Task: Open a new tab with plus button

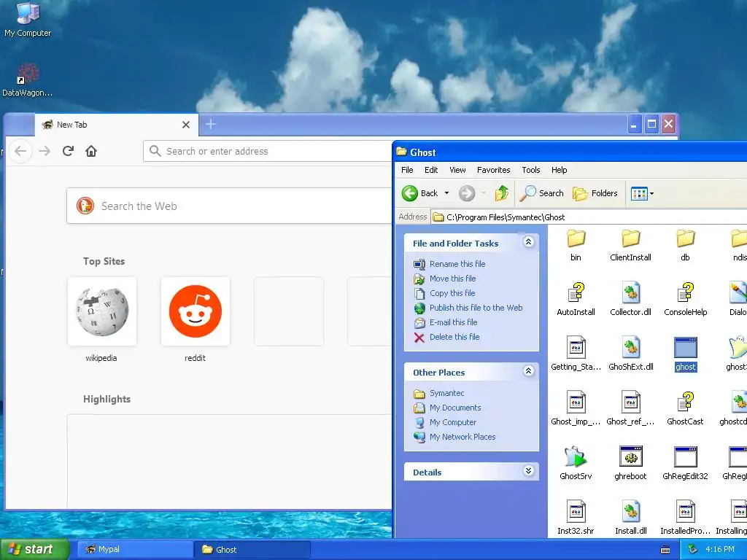Action: 211,124
